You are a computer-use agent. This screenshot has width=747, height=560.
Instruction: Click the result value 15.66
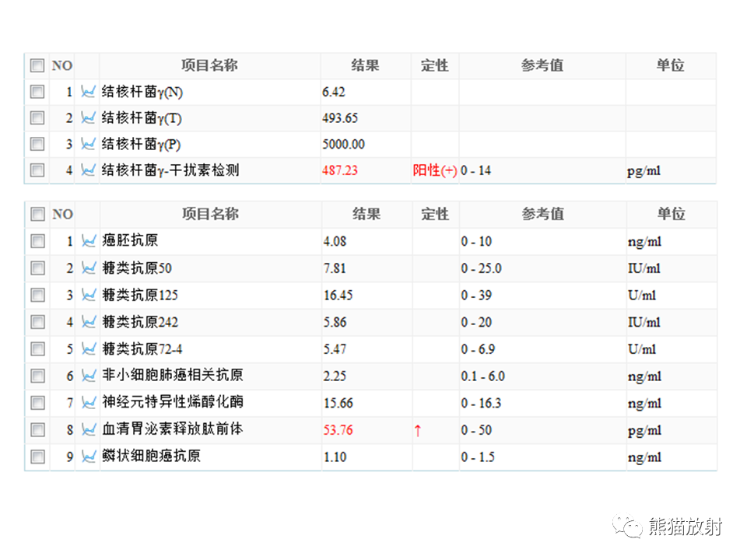pyautogui.click(x=338, y=404)
